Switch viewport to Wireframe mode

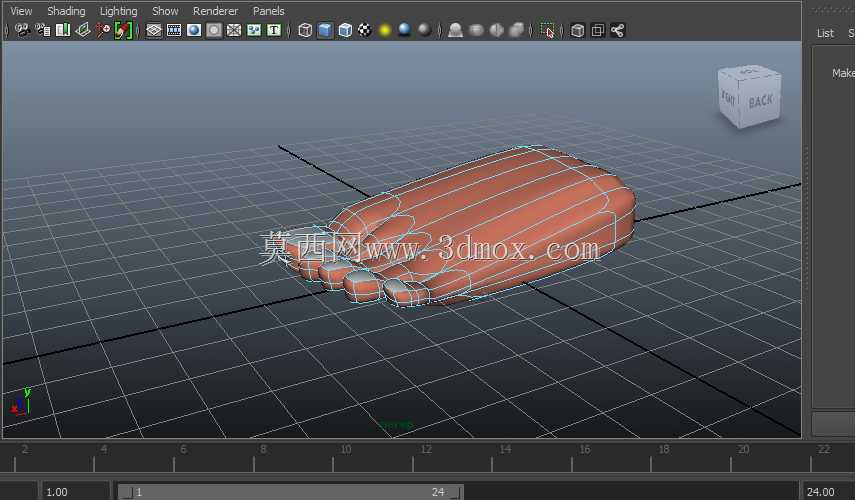point(305,30)
